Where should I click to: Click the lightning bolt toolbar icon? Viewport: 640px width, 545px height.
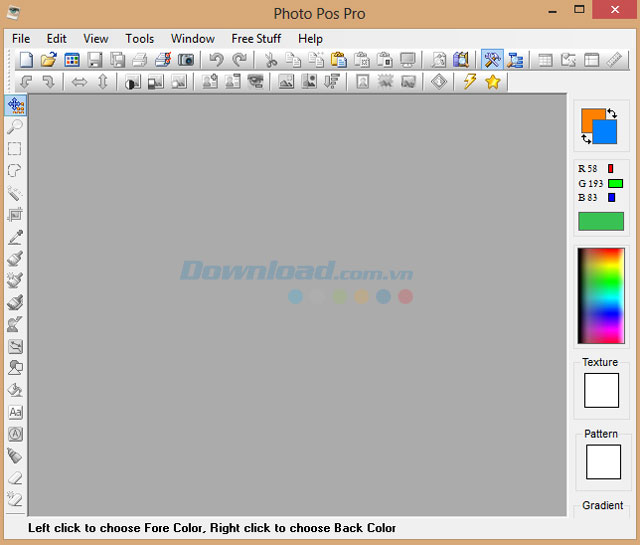[469, 82]
